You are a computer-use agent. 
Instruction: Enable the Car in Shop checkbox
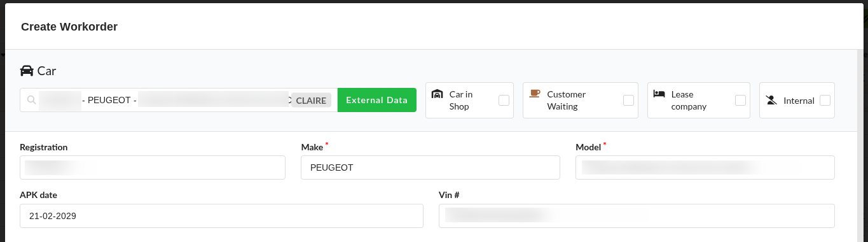pos(504,100)
